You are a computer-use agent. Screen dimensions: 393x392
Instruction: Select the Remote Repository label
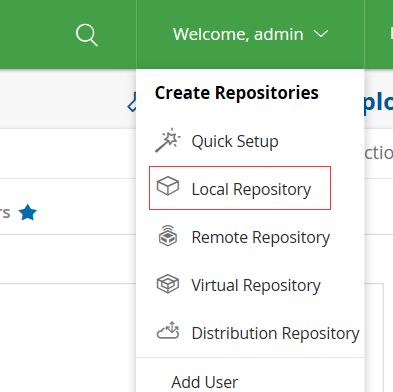coord(261,237)
